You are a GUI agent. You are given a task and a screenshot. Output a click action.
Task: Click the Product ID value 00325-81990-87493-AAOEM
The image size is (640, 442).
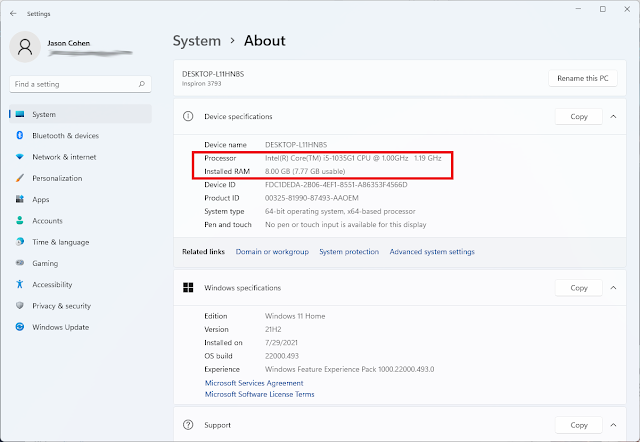pyautogui.click(x=312, y=198)
